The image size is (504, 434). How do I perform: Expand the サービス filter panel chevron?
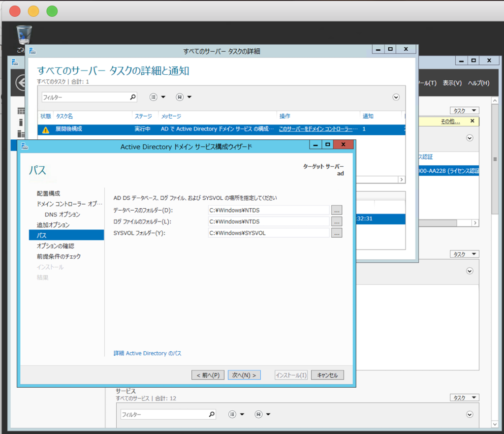click(470, 414)
